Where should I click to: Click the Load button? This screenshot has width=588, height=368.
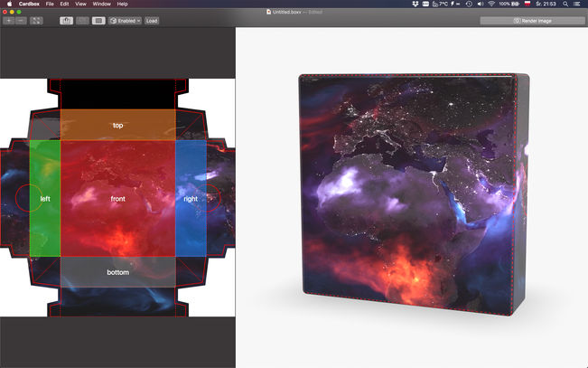[x=152, y=20]
